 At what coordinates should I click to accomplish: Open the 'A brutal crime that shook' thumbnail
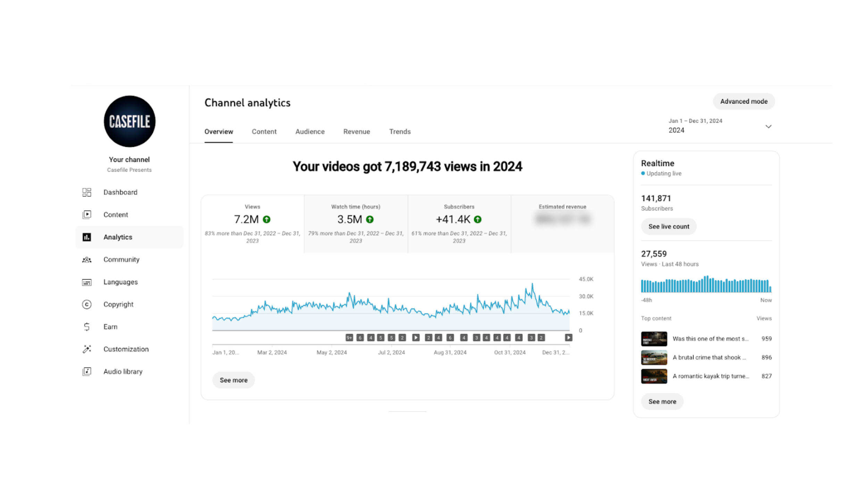(654, 357)
